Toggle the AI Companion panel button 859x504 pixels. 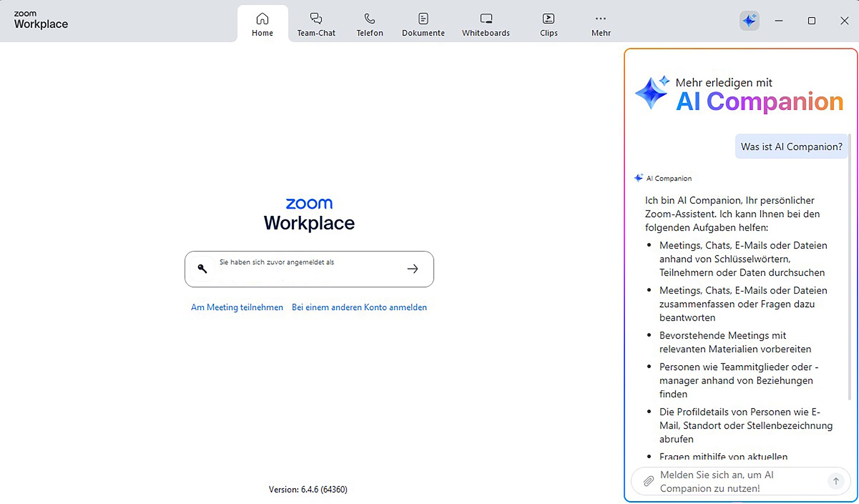click(x=749, y=21)
